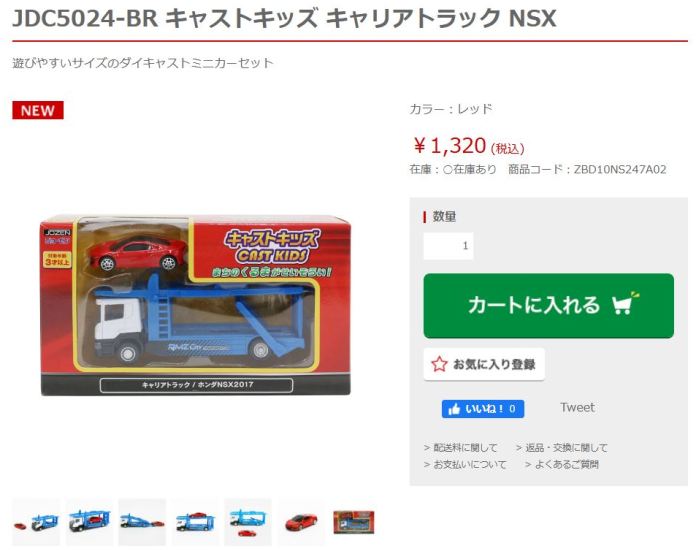Select the fifth thumbnail with the top-view truck
This screenshot has height=550, width=700.
(x=248, y=522)
